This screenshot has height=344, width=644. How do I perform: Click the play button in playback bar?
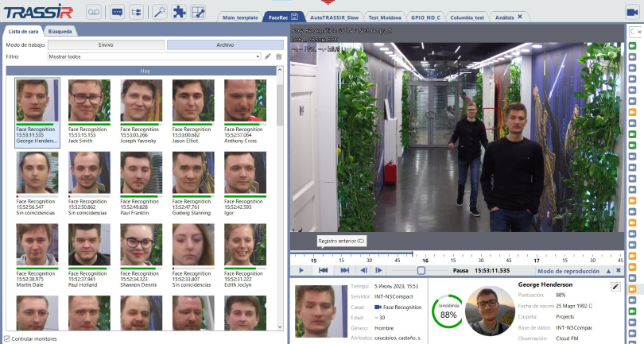[301, 270]
